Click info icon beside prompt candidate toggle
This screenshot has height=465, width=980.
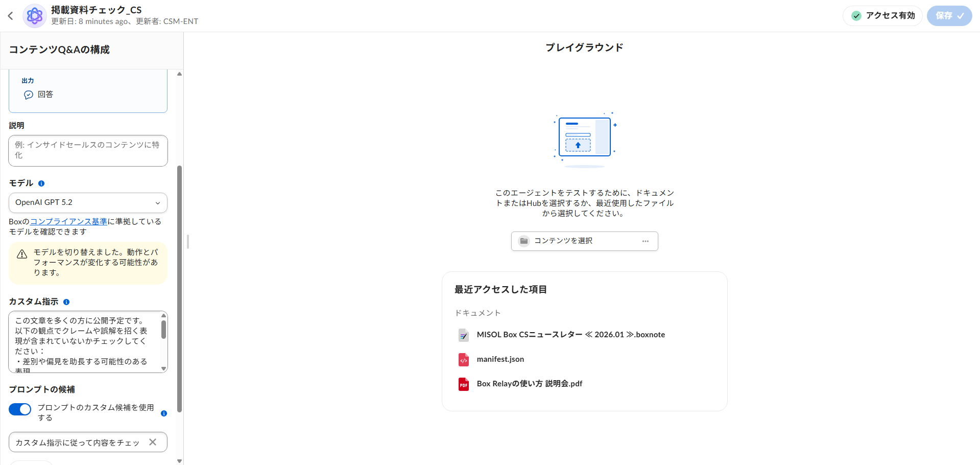(x=164, y=413)
